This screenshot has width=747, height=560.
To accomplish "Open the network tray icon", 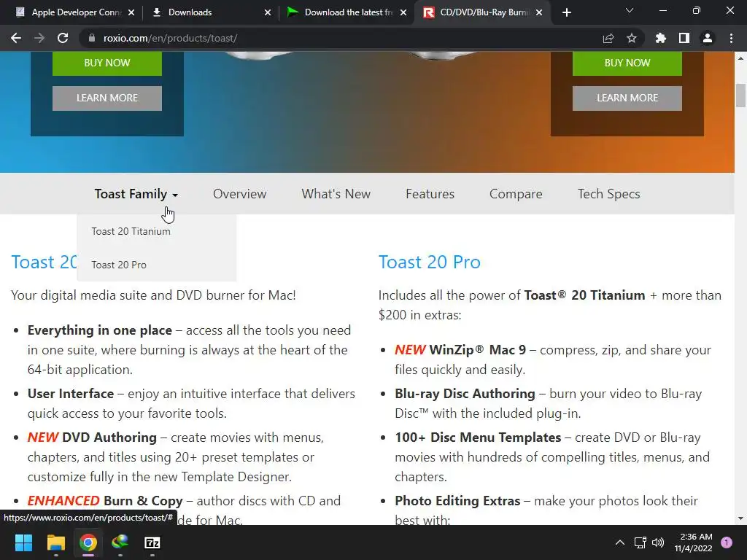I will 640,542.
